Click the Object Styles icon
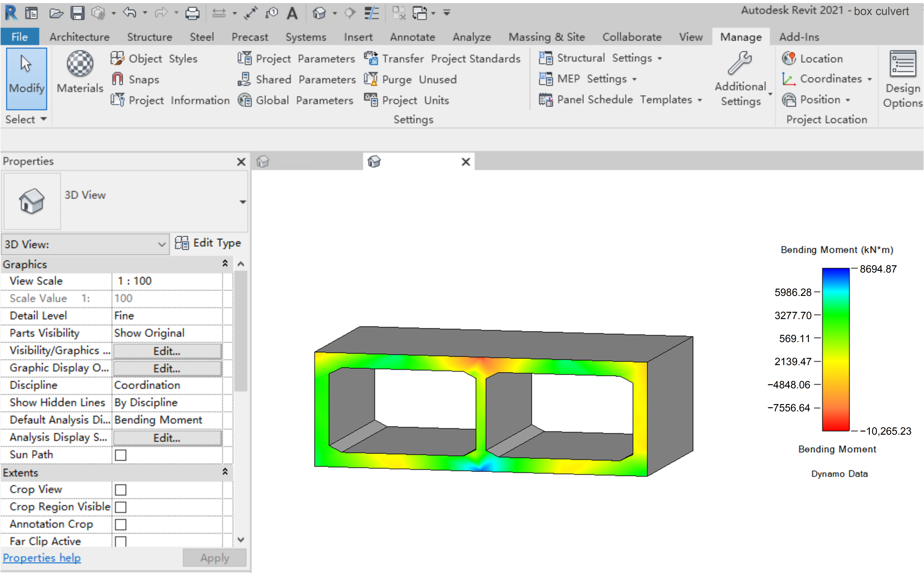Image resolution: width=924 pixels, height=573 pixels. point(117,58)
